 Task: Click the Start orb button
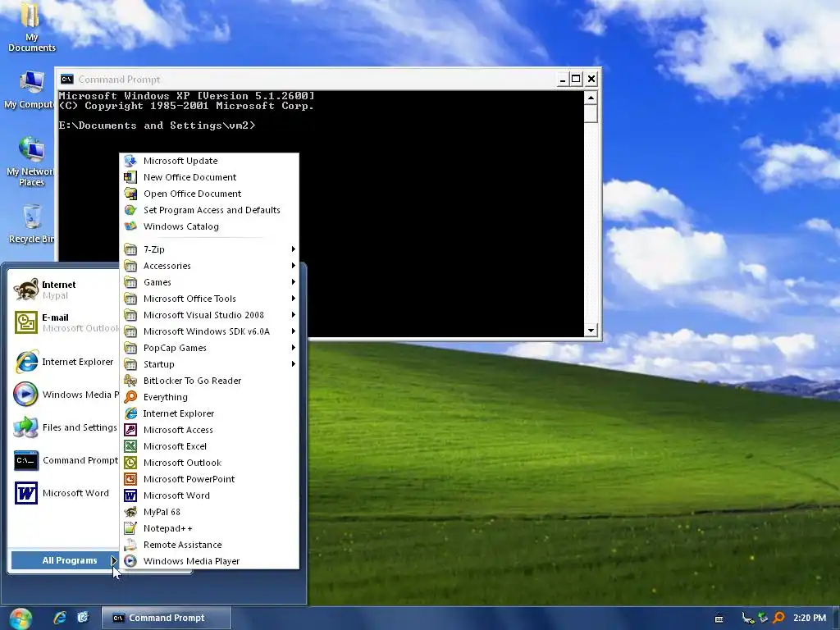21,619
